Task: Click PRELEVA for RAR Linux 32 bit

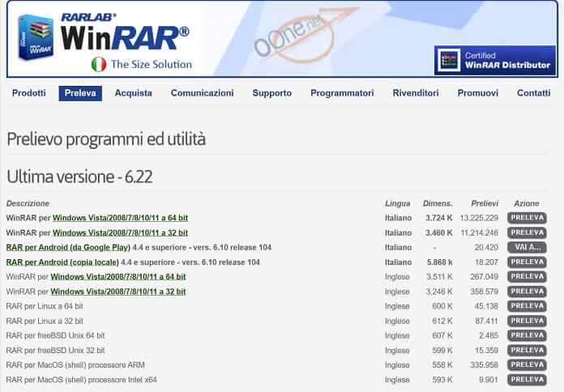Action: 527,321
